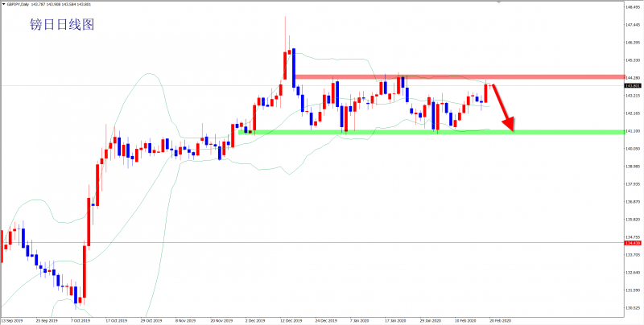Click the 141.100 price scale label
Screen dimensions: 644x325
pos(632,131)
